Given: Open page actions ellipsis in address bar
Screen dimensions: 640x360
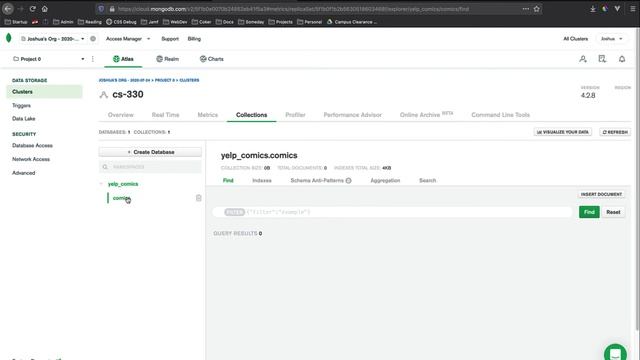Looking at the screenshot, I should [526, 9].
